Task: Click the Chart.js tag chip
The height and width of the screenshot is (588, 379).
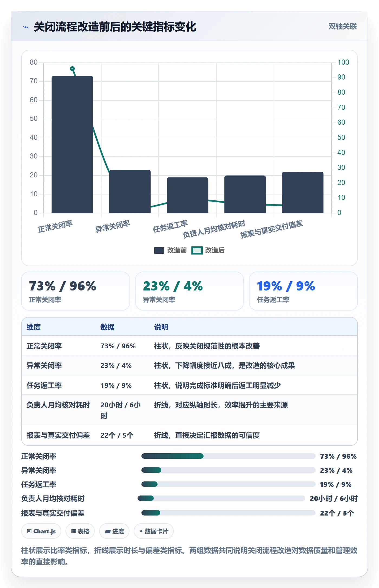Action: (41, 531)
